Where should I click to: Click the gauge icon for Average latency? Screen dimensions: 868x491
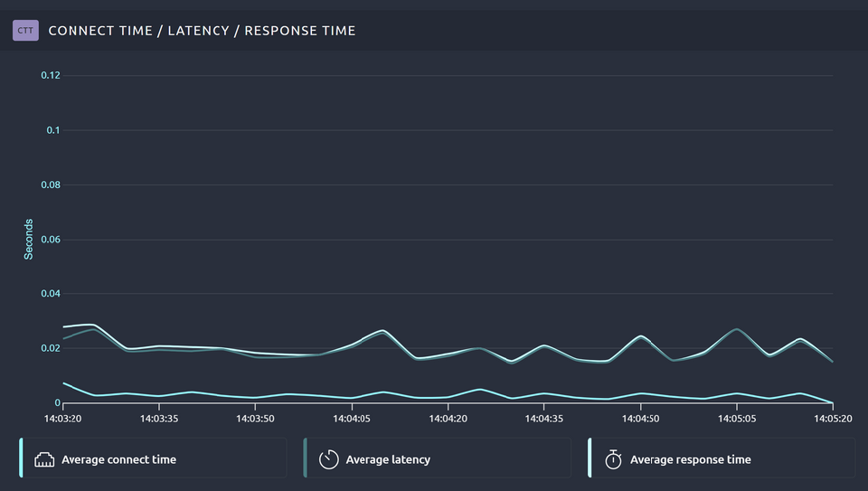coord(329,459)
